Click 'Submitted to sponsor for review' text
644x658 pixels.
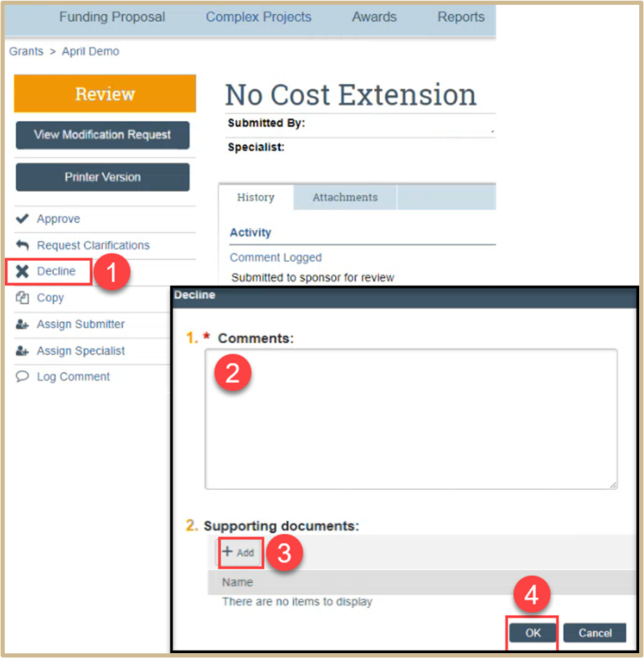tap(313, 277)
